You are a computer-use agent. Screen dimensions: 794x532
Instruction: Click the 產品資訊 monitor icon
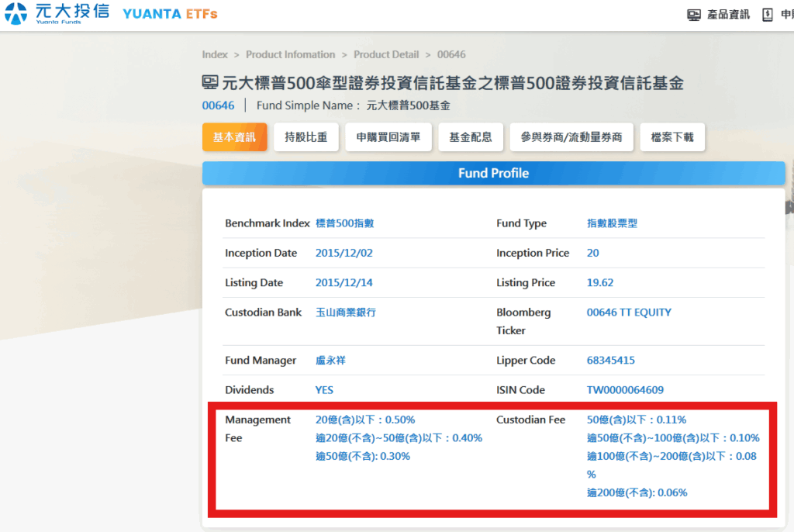tap(694, 15)
